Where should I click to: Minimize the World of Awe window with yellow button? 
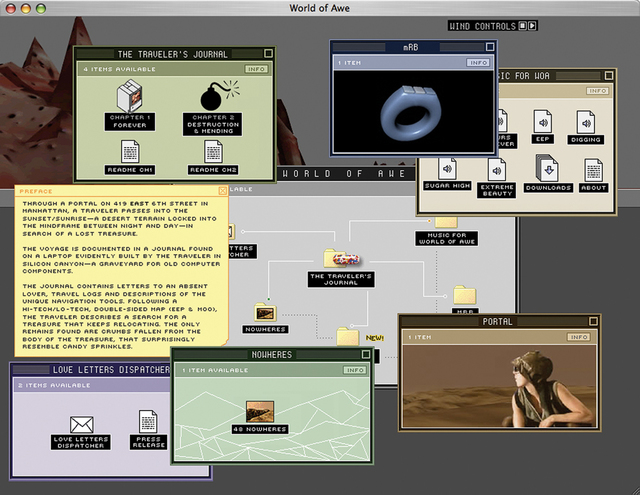pyautogui.click(x=25, y=8)
